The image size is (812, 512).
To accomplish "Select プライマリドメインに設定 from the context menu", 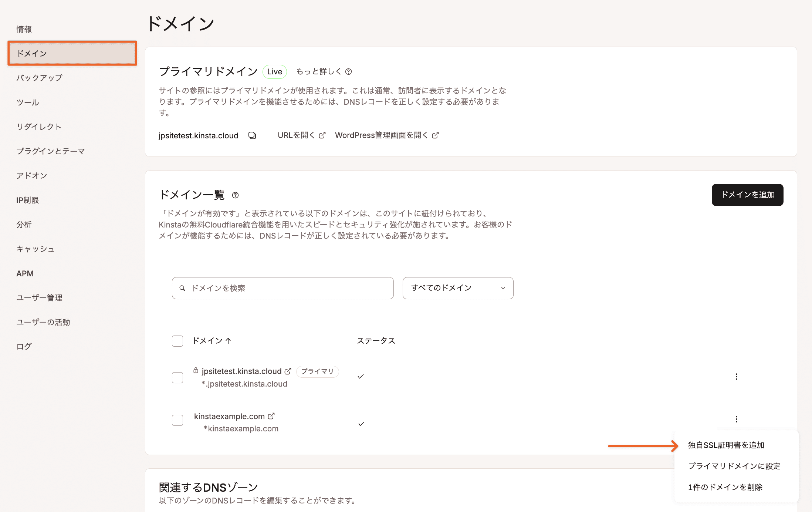I will (x=734, y=466).
